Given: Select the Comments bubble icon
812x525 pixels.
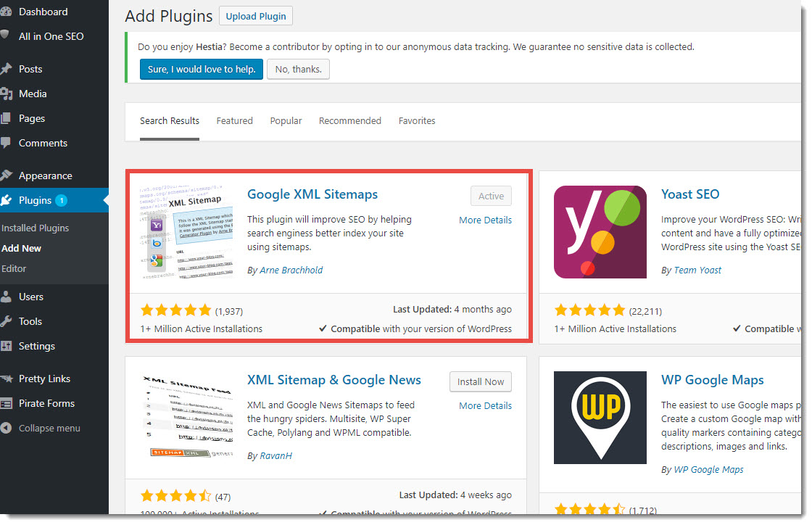Looking at the screenshot, I should click(6, 143).
